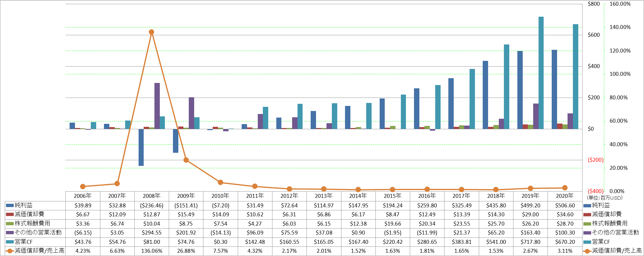
Task: Click the 26.88% ratio cell
Action: [x=186, y=251]
